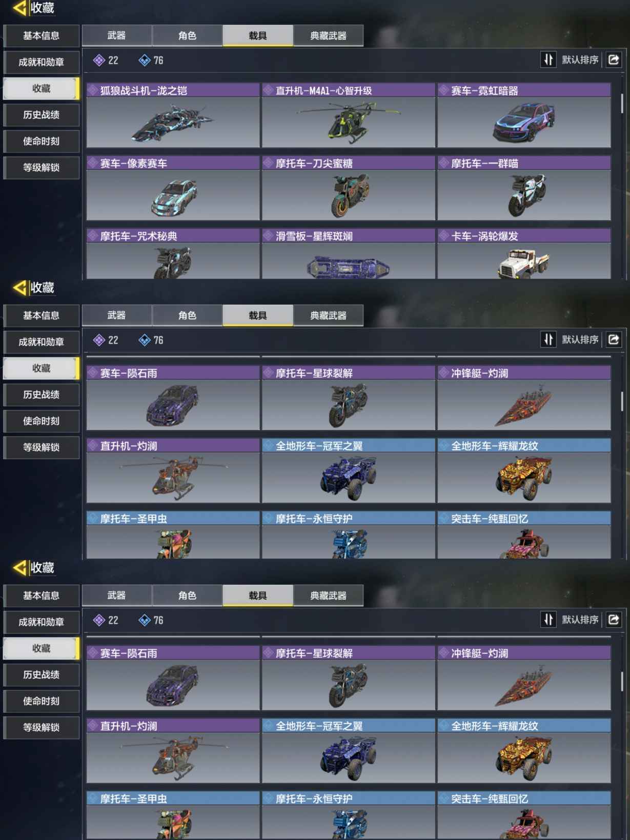Click the sort arrows icon beside topmost 默认排序
Viewport: 630px width, 840px height.
pyautogui.click(x=548, y=60)
